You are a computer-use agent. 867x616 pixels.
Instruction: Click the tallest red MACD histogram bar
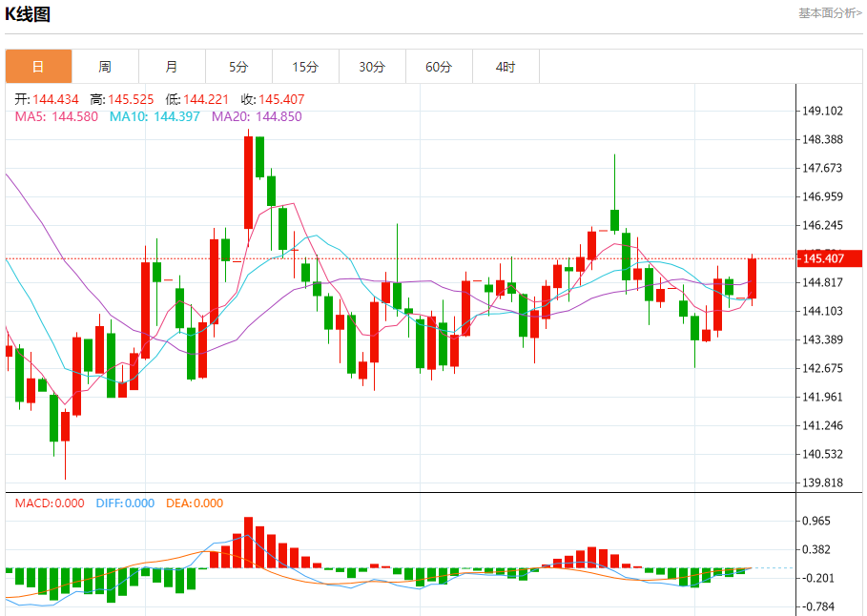coord(248,543)
